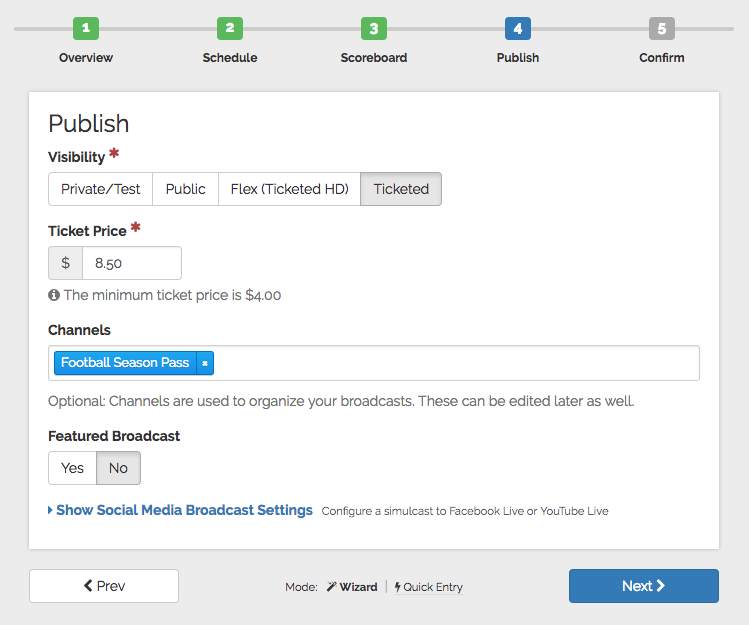Click the dollar sign price prefix
The width and height of the screenshot is (749, 625).
[66, 263]
